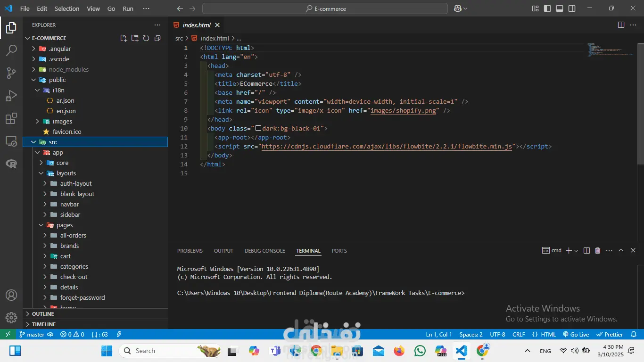
Task: Expand the node_modules folder
Action: pos(68,69)
